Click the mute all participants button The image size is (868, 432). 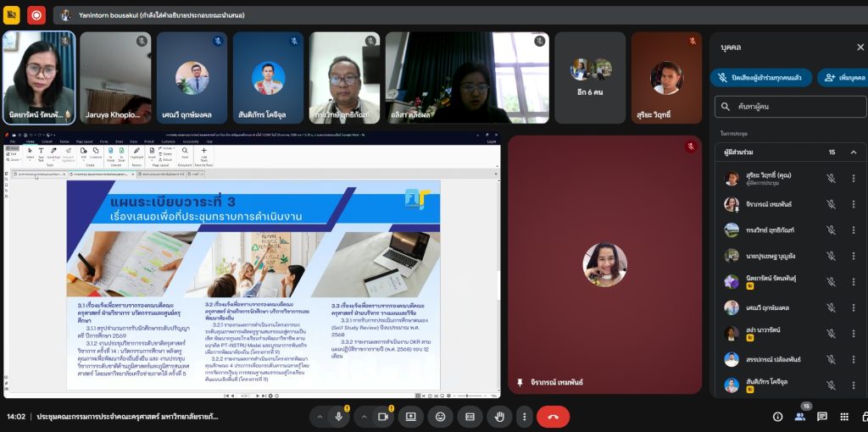point(761,77)
